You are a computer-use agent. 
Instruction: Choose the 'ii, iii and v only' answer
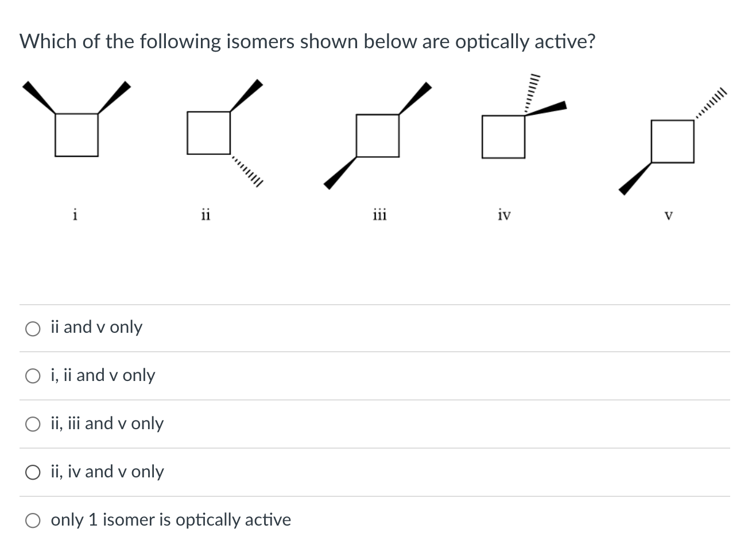[x=33, y=425]
